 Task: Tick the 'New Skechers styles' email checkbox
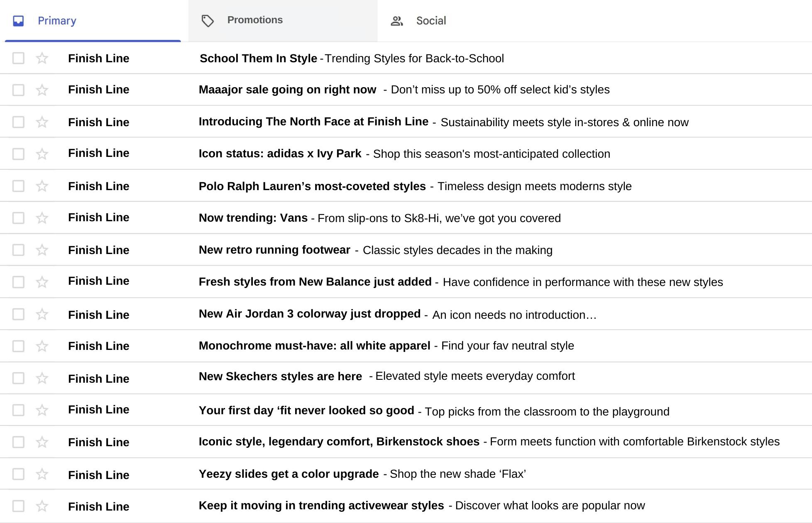18,378
